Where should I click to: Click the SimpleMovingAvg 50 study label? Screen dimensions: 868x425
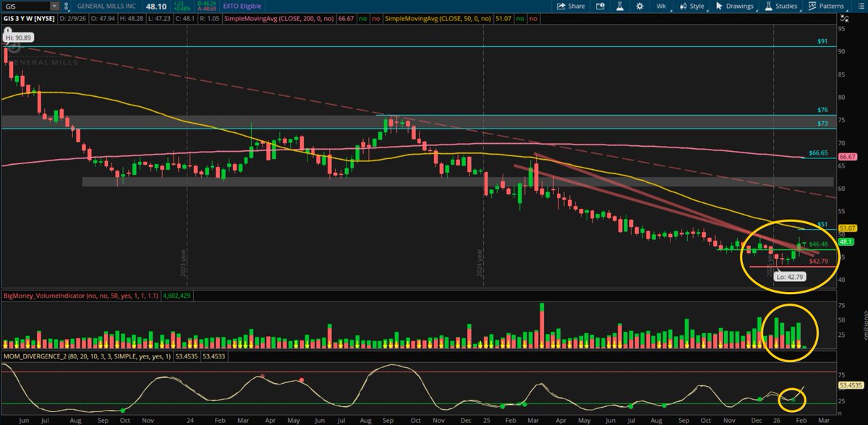point(438,18)
